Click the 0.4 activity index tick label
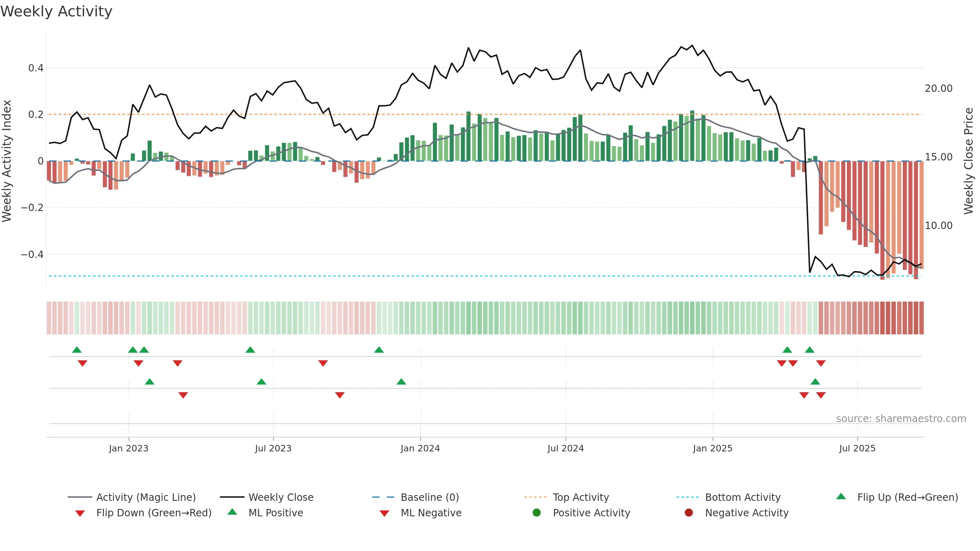980x551 pixels. (x=36, y=68)
